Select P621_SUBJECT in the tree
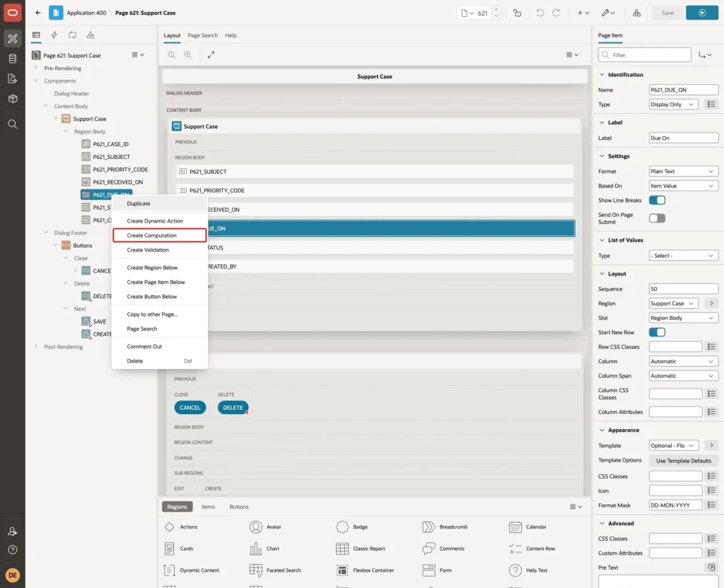The image size is (724, 588). click(111, 156)
